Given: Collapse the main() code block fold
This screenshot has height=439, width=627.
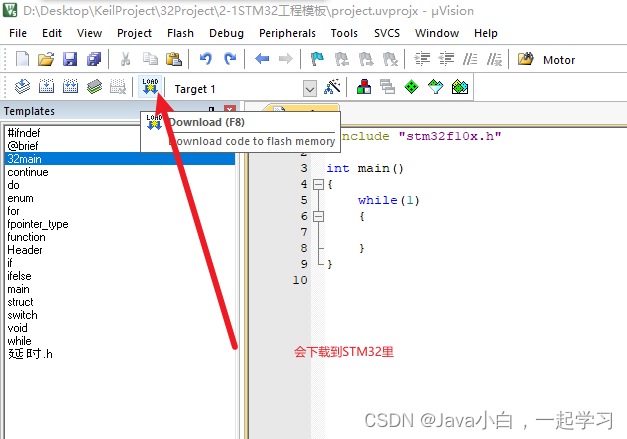Looking at the screenshot, I should tap(318, 184).
